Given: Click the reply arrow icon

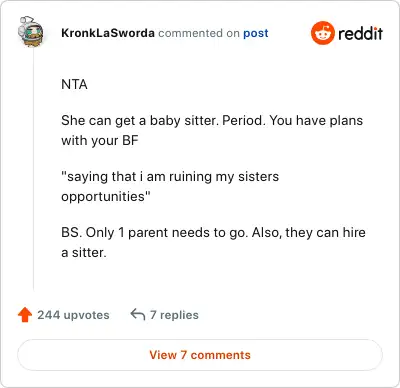Looking at the screenshot, I should coord(138,314).
